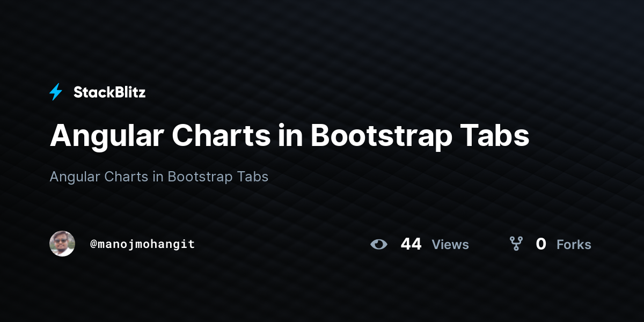Viewport: 644px width, 322px height.
Task: Click the word 'in' in the bold heading
Action: pos(291,136)
